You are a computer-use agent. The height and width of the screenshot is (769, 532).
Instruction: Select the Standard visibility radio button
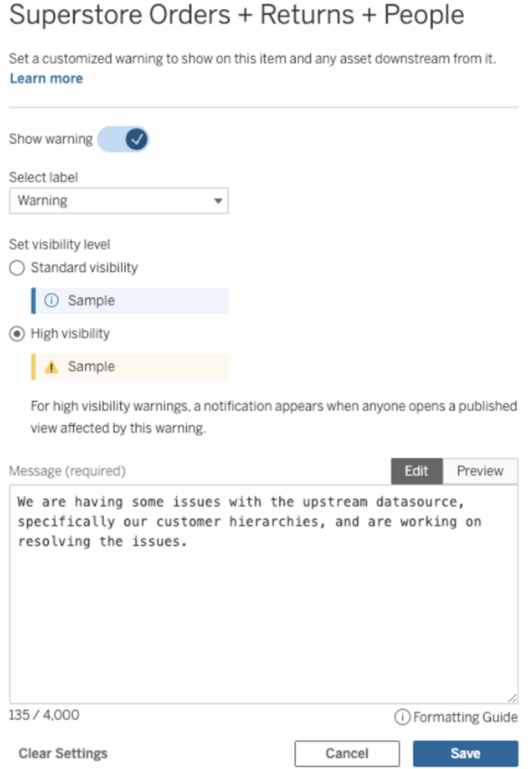pyautogui.click(x=15, y=268)
